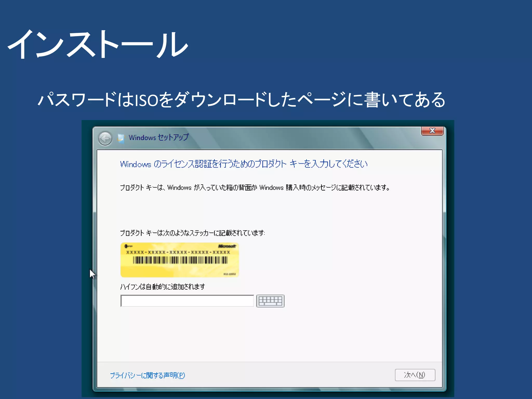Click the slide title インストール

pos(98,44)
